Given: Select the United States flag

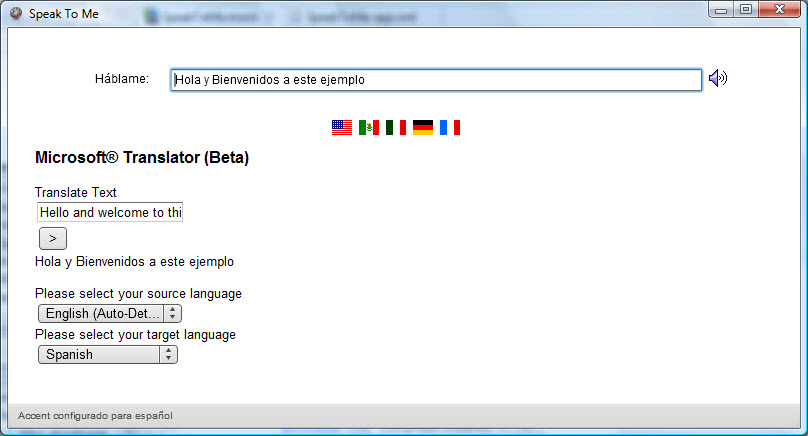Looking at the screenshot, I should (342, 127).
